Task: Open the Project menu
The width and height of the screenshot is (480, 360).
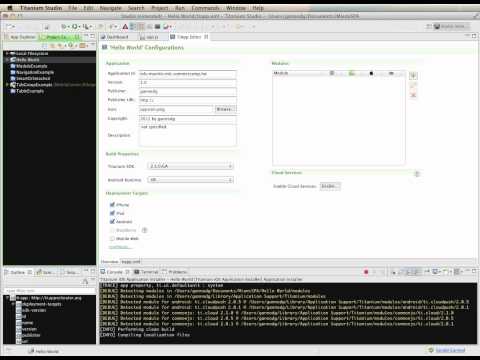Action: pyautogui.click(x=160, y=8)
